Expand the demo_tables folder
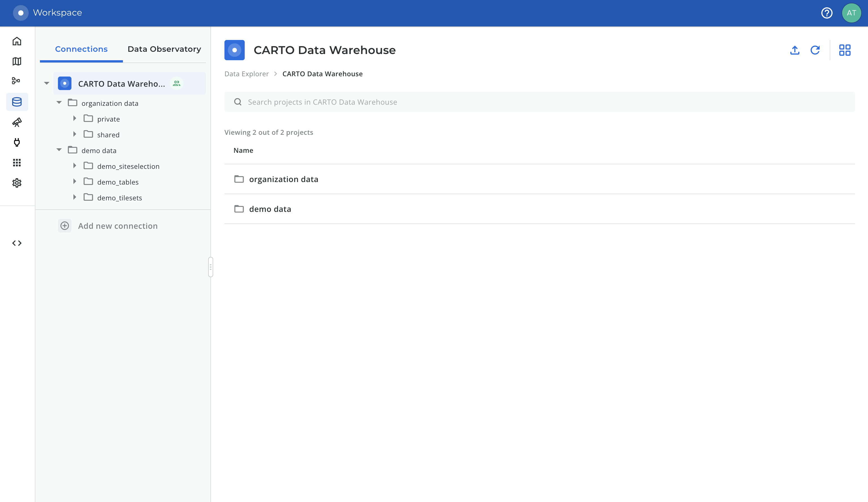This screenshot has height=502, width=868. pos(75,181)
